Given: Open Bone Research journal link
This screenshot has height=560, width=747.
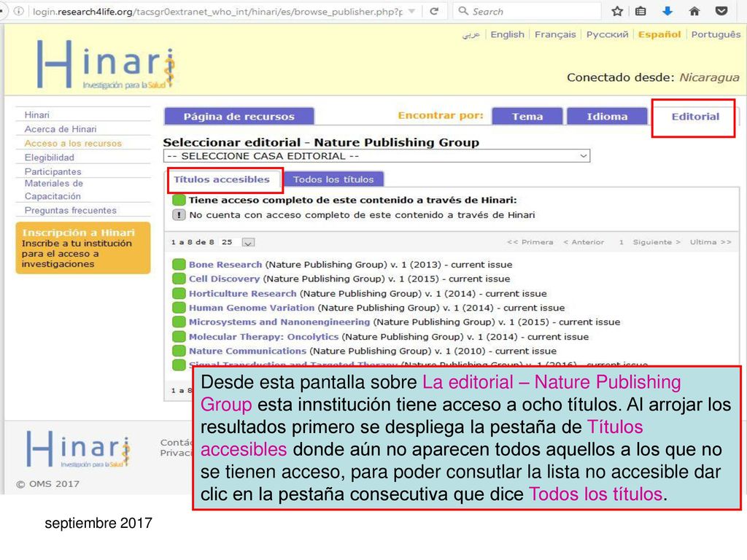Looking at the screenshot, I should click(225, 264).
